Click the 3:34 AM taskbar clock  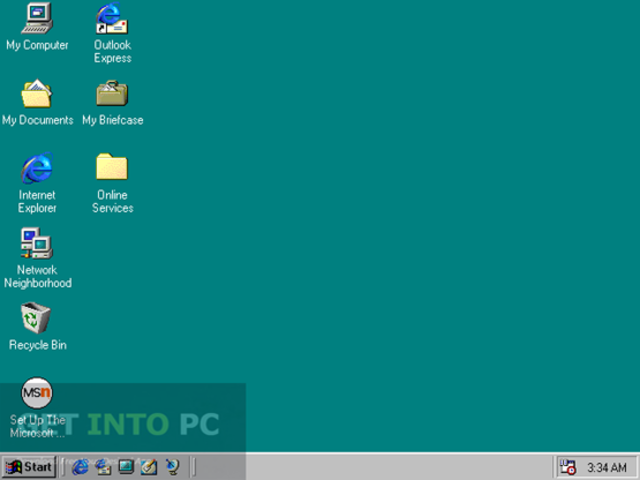click(607, 467)
